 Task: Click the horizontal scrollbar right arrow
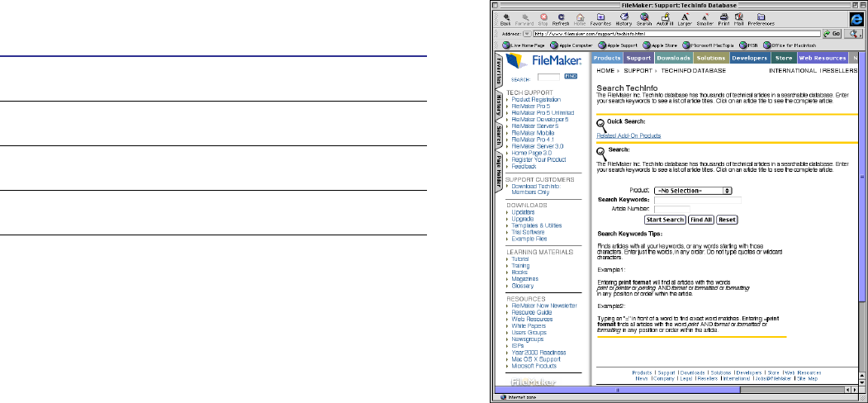point(855,389)
